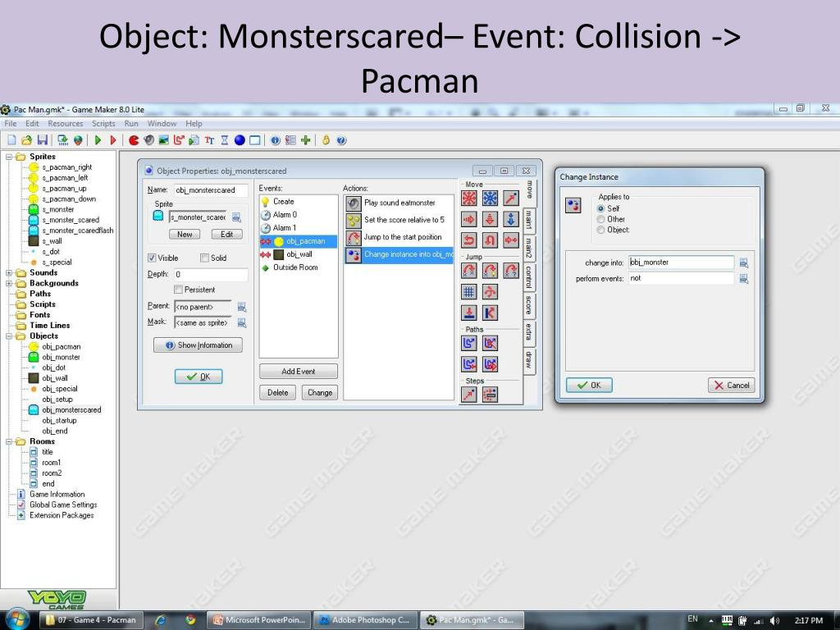
Task: Open the Window menu in the menu bar
Action: pyautogui.click(x=162, y=123)
